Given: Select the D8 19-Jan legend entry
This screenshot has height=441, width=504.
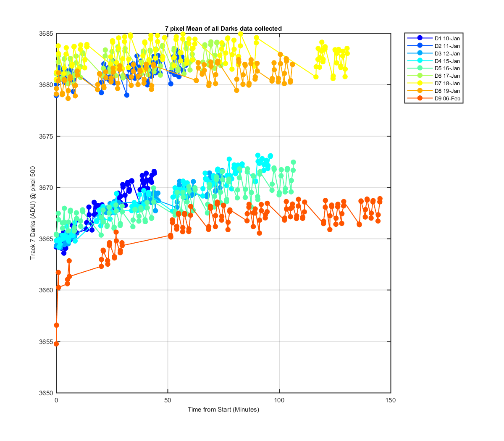Looking at the screenshot, I should point(434,91).
